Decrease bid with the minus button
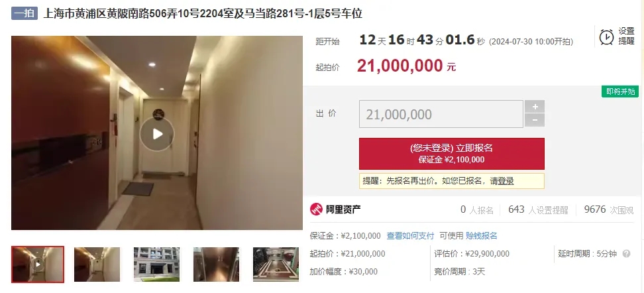The image size is (644, 293). pyautogui.click(x=535, y=121)
